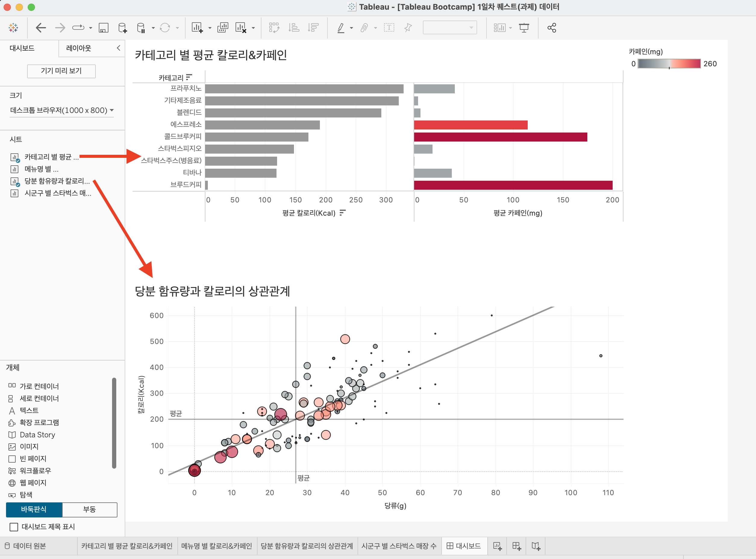Select the 부동 floating option
This screenshot has height=559, width=756.
pos(90,509)
